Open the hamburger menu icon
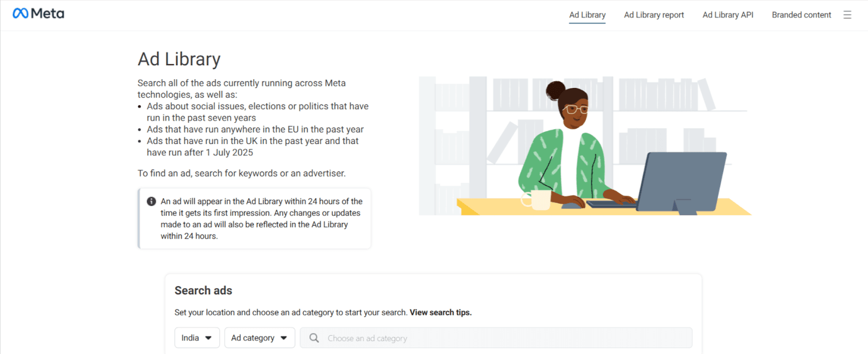Viewport: 868px width, 354px height. tap(847, 15)
